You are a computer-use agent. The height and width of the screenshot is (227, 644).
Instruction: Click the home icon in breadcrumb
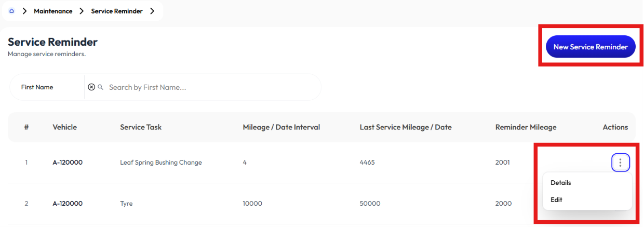pyautogui.click(x=11, y=11)
